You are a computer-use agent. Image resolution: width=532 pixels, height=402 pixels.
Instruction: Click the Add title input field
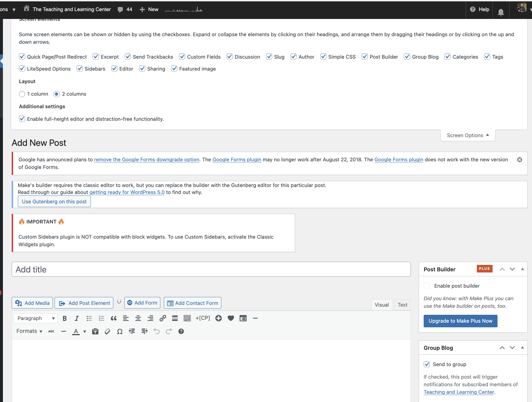(x=211, y=269)
